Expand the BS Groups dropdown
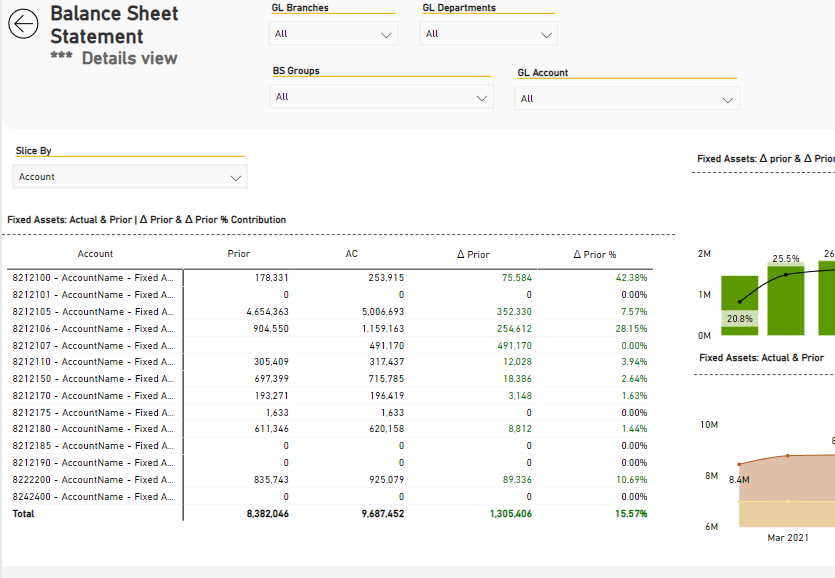 [381, 97]
